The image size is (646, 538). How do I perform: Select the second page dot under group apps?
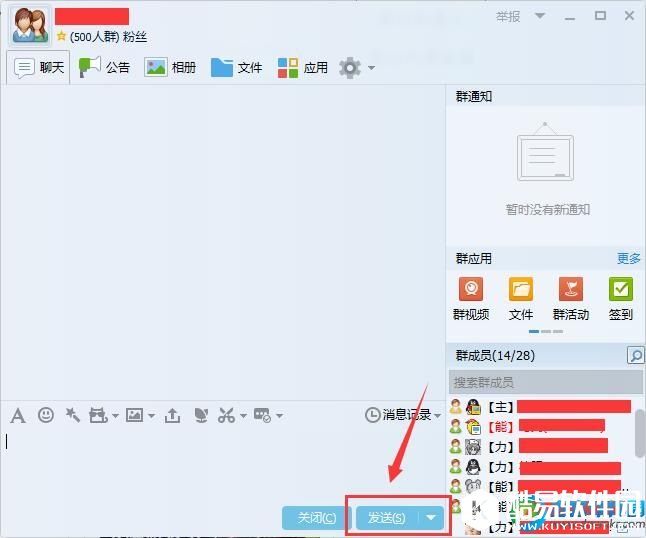(x=546, y=331)
